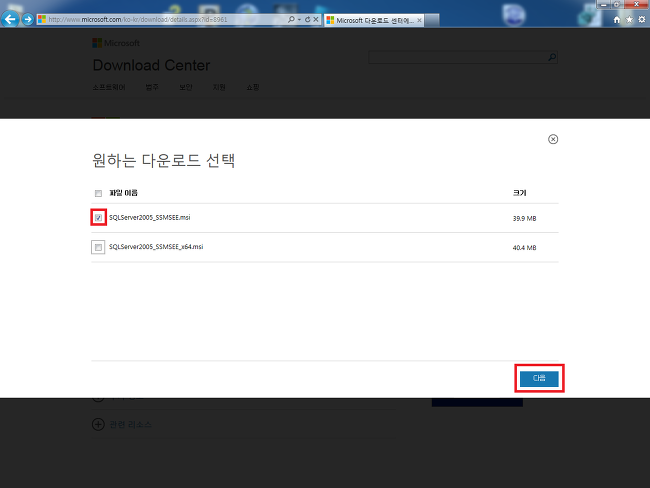
Task: Click the site favicon in the address bar
Action: 42,19
